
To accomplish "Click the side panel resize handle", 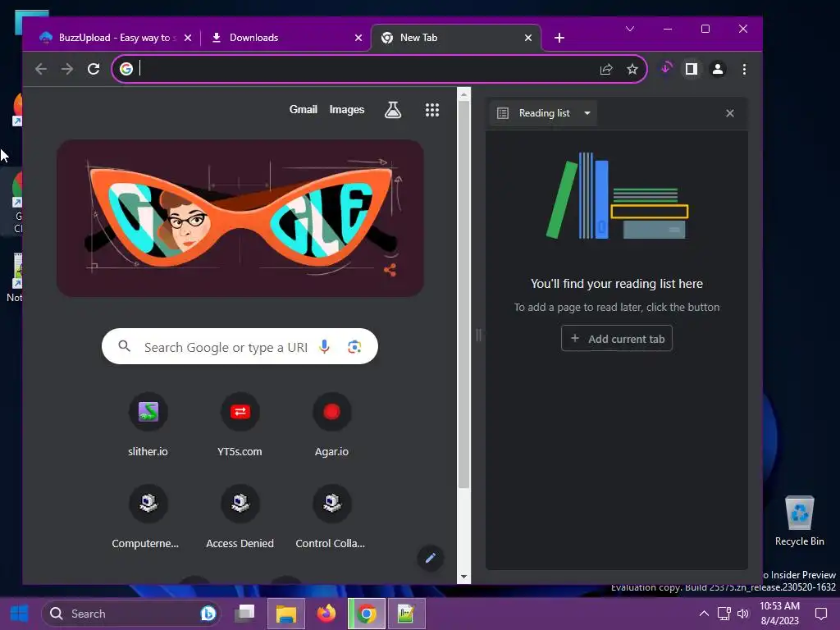I will [478, 336].
